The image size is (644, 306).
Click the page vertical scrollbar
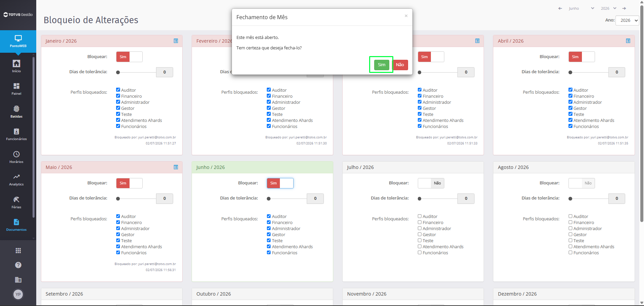click(x=642, y=114)
